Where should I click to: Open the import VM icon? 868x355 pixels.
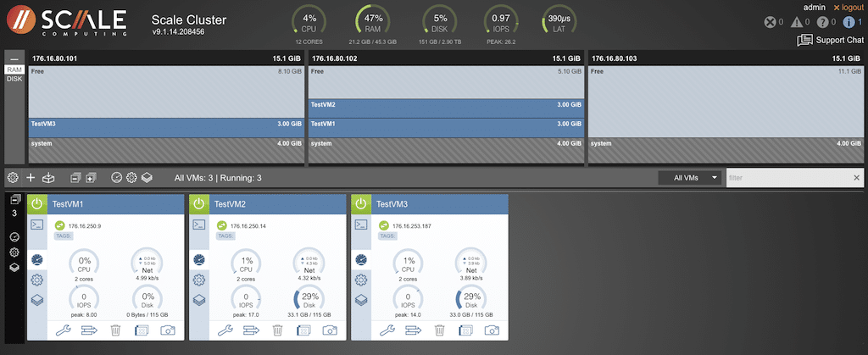coord(48,178)
